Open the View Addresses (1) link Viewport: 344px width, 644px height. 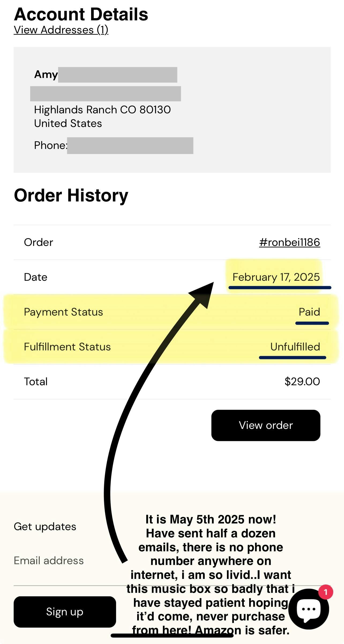coord(61,30)
